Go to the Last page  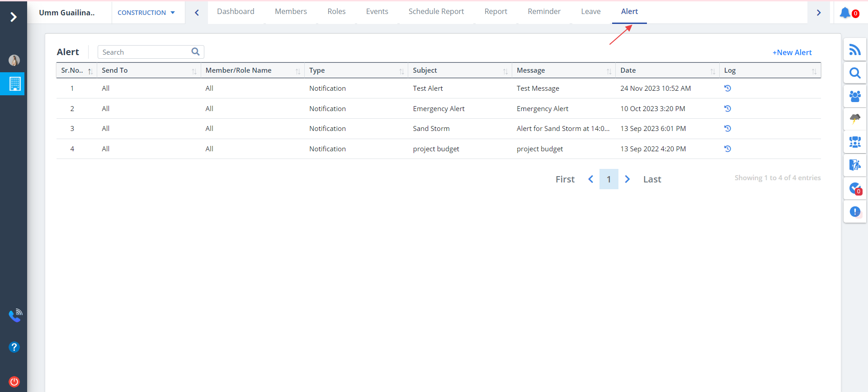(652, 179)
